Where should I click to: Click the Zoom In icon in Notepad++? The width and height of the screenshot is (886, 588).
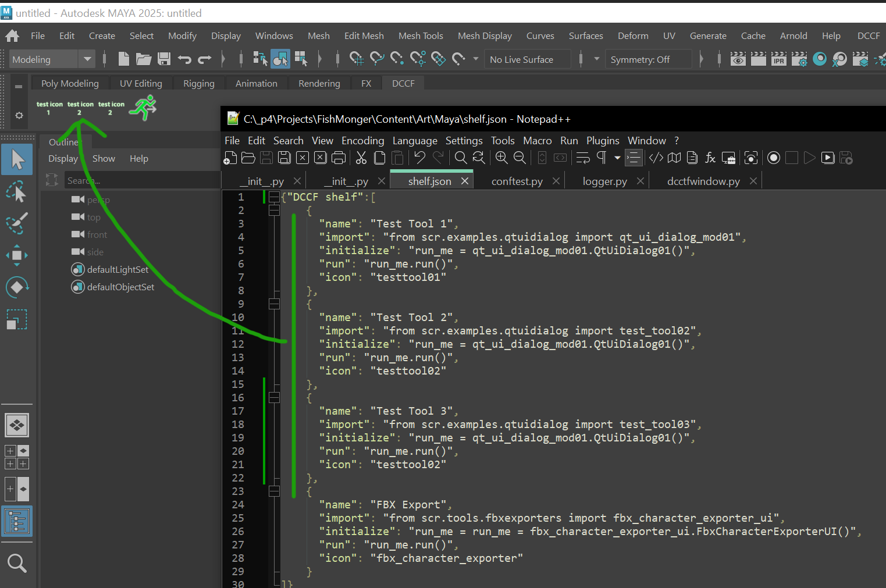[x=501, y=158]
